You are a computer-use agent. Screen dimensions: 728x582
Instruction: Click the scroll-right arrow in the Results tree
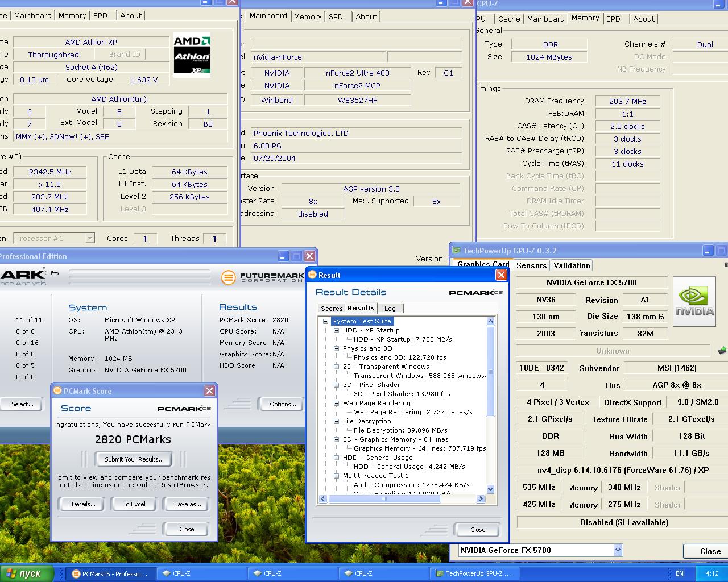(x=481, y=498)
